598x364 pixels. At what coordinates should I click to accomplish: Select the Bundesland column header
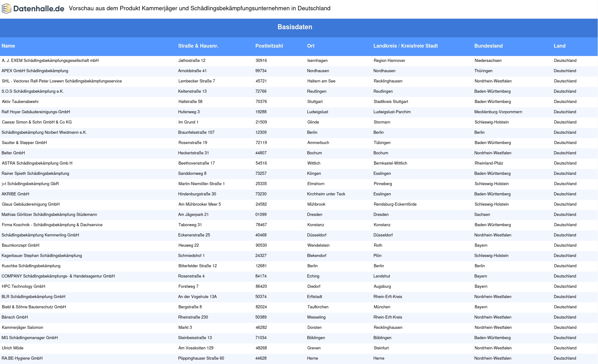488,46
